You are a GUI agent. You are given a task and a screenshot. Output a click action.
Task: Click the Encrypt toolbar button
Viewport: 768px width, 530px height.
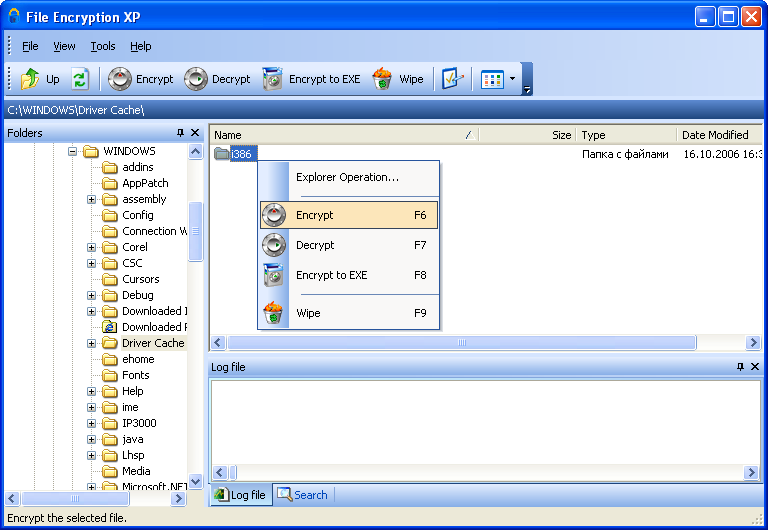[141, 79]
